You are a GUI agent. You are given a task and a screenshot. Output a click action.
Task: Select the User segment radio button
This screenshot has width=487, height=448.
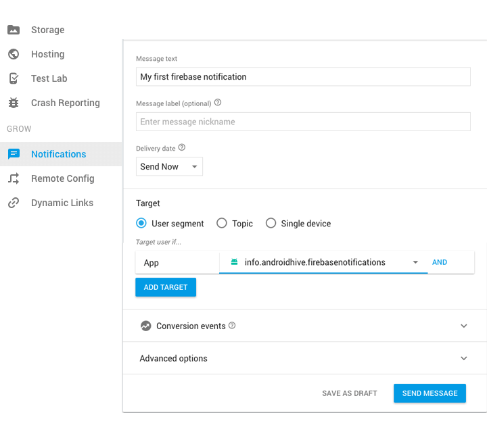pyautogui.click(x=141, y=223)
